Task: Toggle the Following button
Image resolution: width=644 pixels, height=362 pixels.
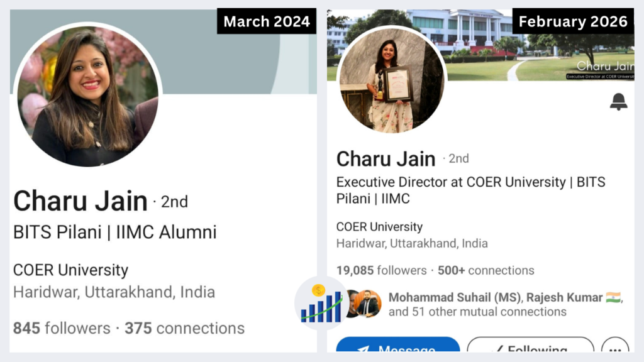Action: pos(530,350)
